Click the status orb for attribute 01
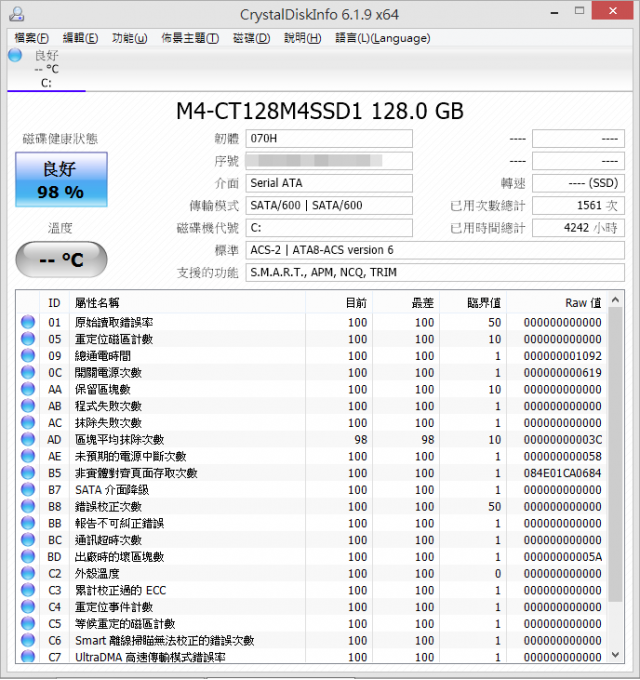640x680 pixels. click(28, 322)
